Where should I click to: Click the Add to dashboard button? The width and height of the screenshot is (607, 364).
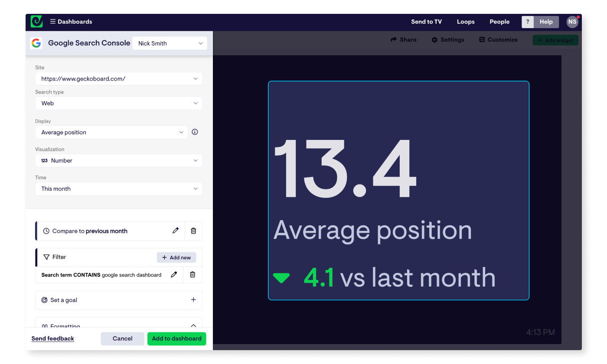[x=176, y=338]
